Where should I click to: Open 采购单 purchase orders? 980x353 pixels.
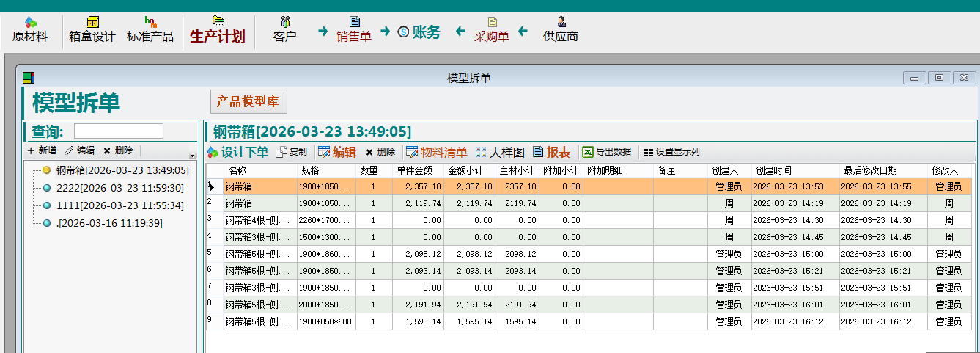click(x=491, y=30)
